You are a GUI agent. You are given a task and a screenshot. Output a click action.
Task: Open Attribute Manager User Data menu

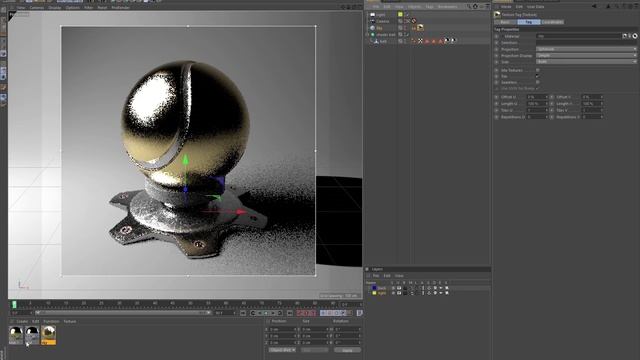pyautogui.click(x=536, y=7)
